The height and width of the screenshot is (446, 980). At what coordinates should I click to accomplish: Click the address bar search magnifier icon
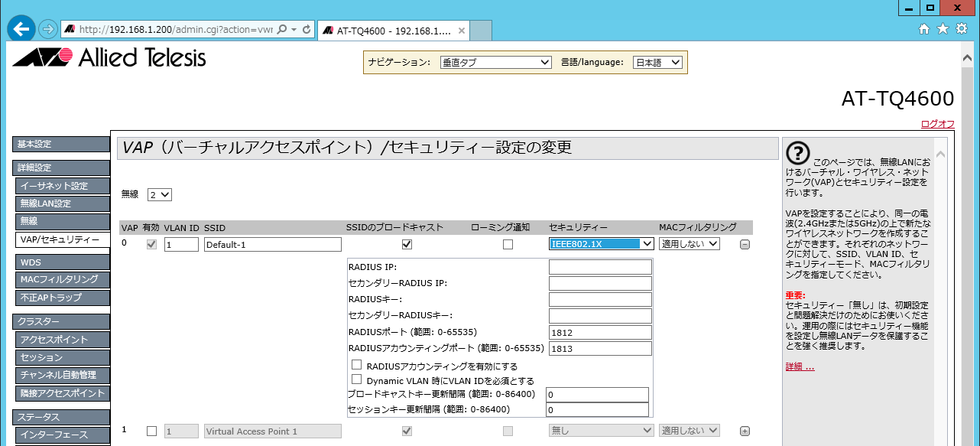(282, 29)
